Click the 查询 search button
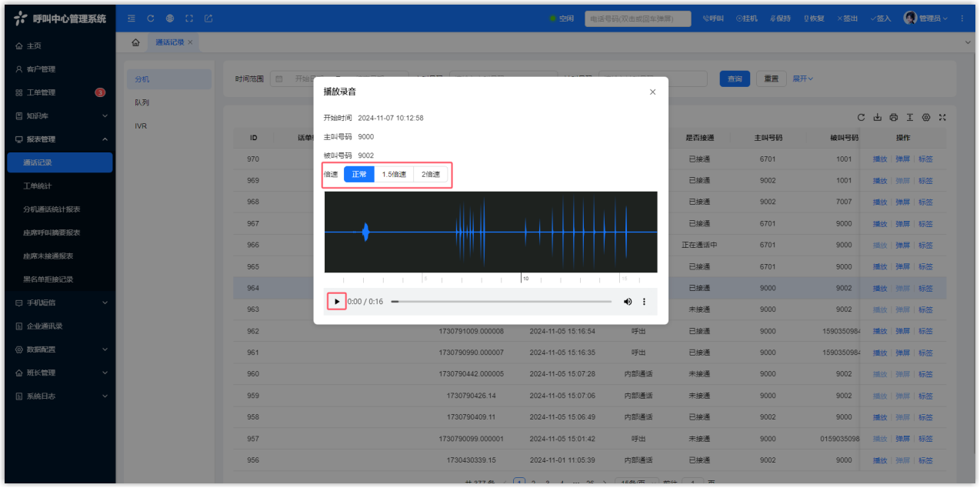The width and height of the screenshot is (980, 488). 735,79
